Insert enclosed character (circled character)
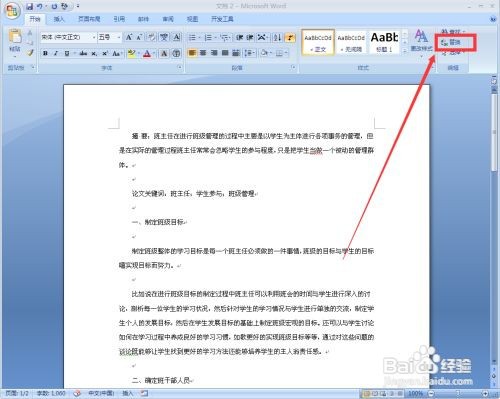The image size is (500, 399). point(176,53)
